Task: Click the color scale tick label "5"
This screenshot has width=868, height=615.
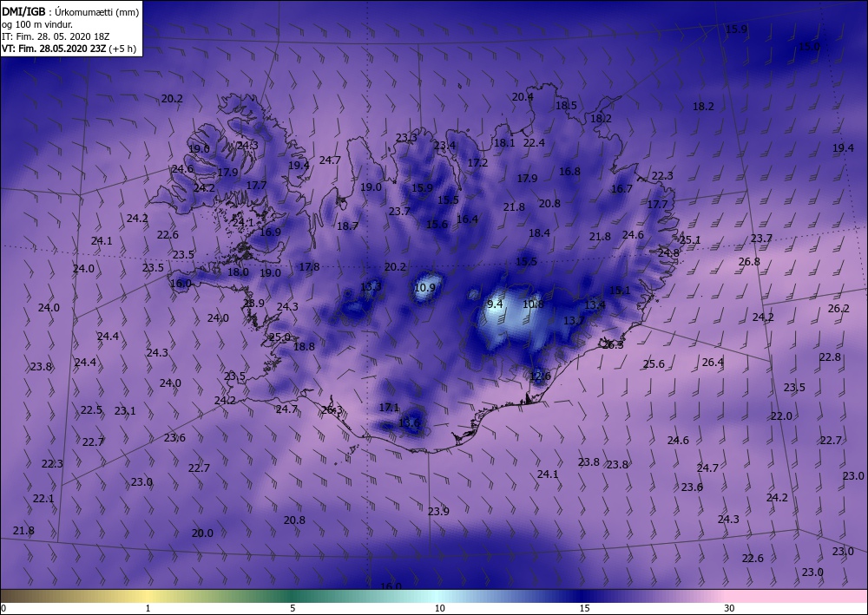Action: 293,608
